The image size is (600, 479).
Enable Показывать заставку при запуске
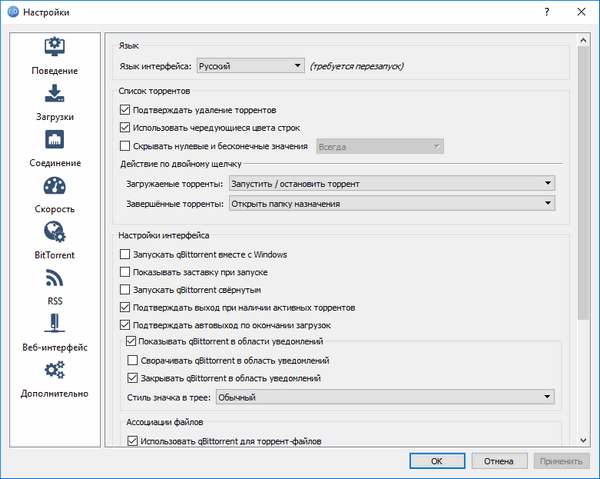click(125, 272)
